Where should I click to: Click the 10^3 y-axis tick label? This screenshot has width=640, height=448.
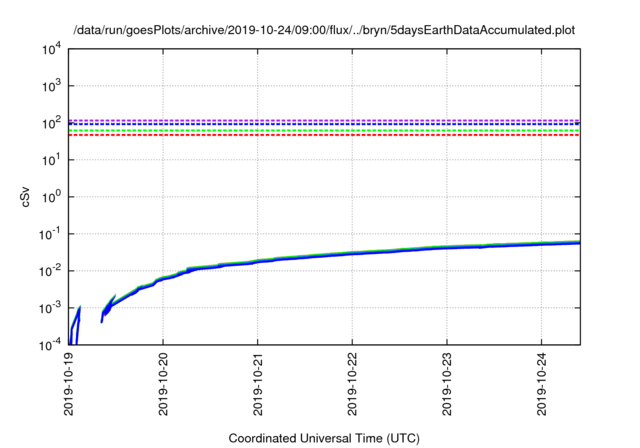click(x=52, y=86)
